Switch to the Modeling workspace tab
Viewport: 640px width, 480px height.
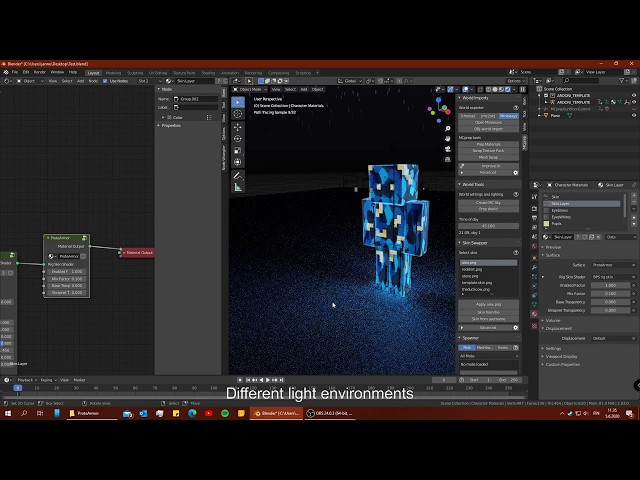coord(113,73)
